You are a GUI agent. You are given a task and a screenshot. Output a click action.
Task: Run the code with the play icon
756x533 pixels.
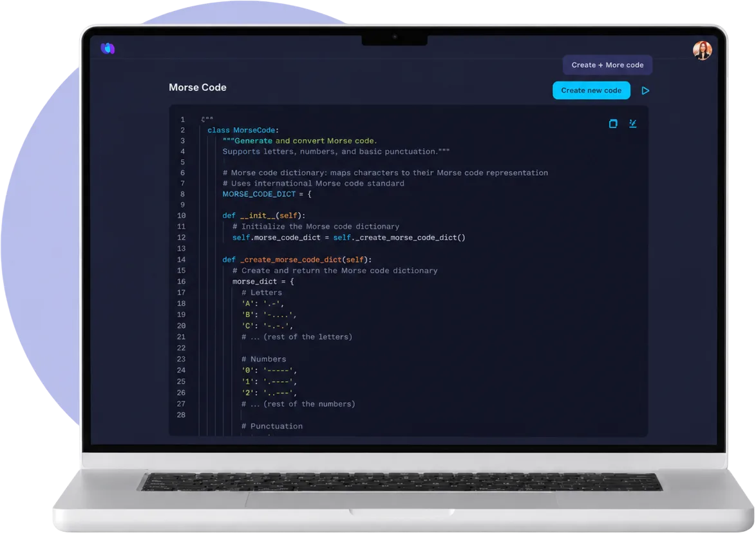click(645, 91)
